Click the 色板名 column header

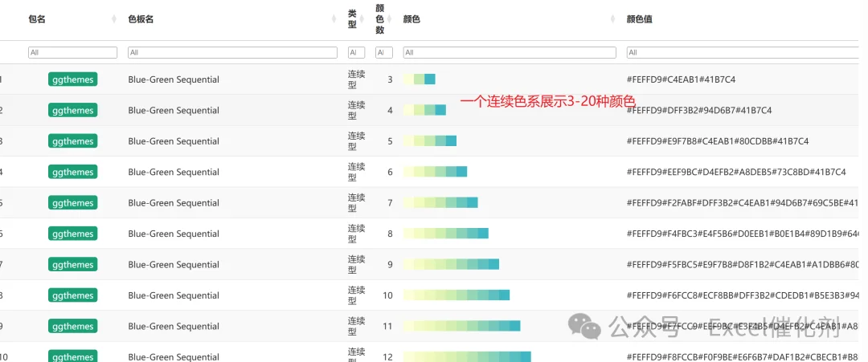click(141, 19)
